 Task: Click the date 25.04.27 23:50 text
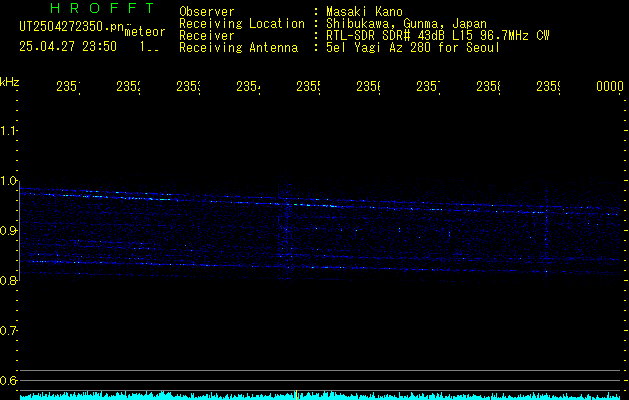click(68, 47)
